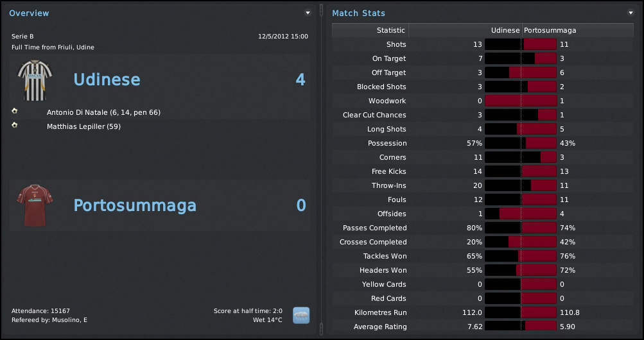Click the Udinese column header

pyautogui.click(x=505, y=30)
